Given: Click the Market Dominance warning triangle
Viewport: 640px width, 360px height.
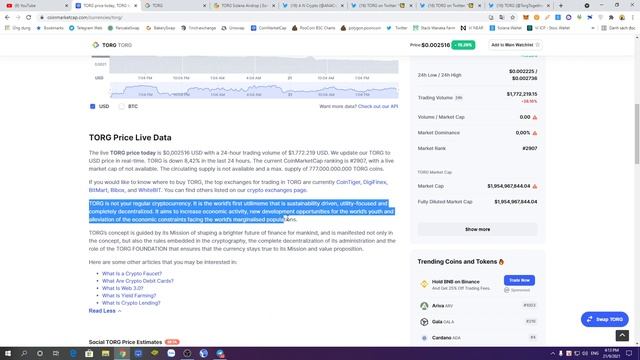Looking at the screenshot, I should [x=535, y=133].
